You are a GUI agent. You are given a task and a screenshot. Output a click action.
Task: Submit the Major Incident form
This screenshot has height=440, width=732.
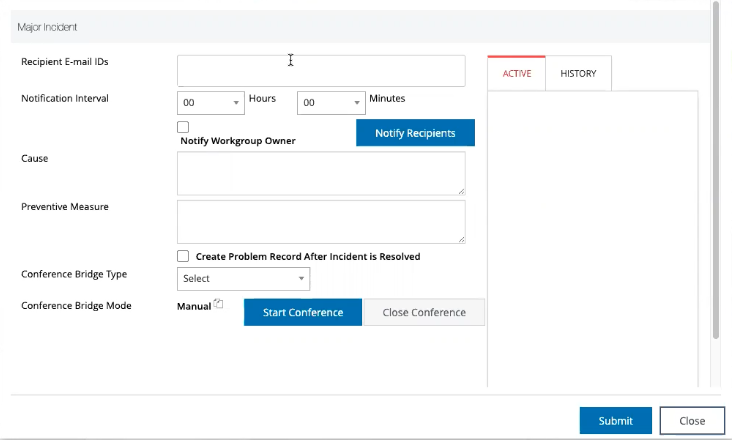(x=615, y=421)
